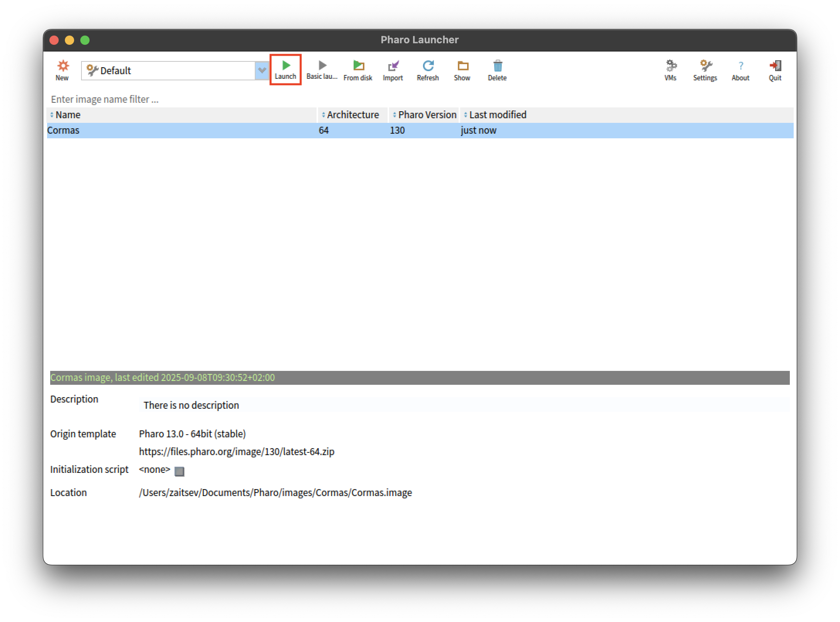Click the image name filter field

232,99
